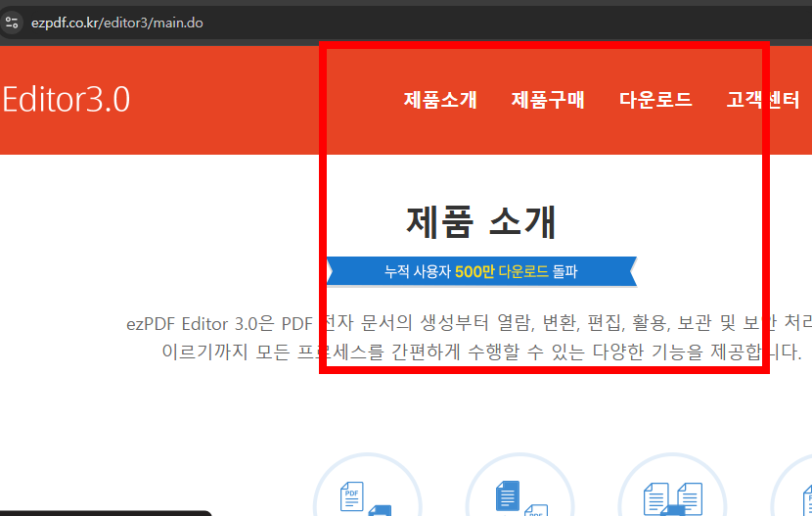This screenshot has width=812, height=516.
Task: Click the text line starting 이르기까지 모든
Action: 481,352
